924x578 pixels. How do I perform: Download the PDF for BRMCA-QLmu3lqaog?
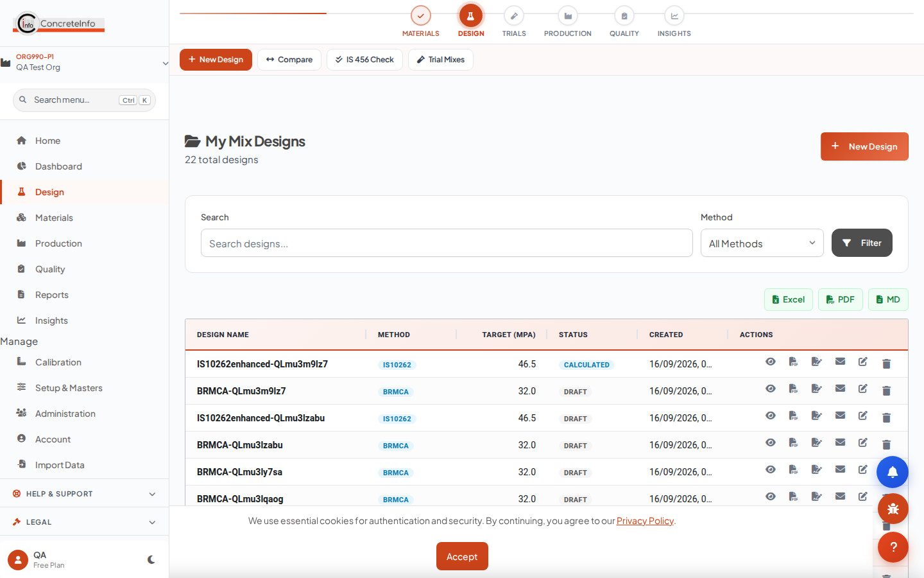[794, 496]
